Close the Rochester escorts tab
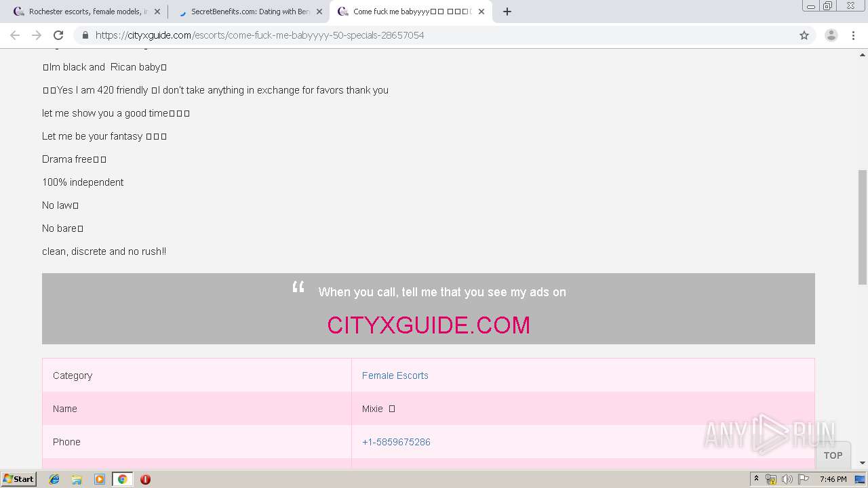Screen dimensions: 868x488 click(x=157, y=12)
